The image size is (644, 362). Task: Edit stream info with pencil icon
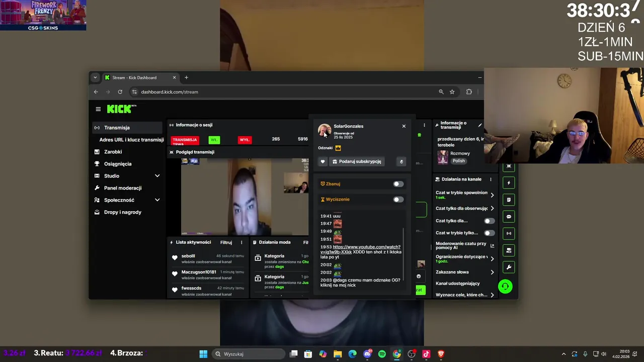pos(479,125)
